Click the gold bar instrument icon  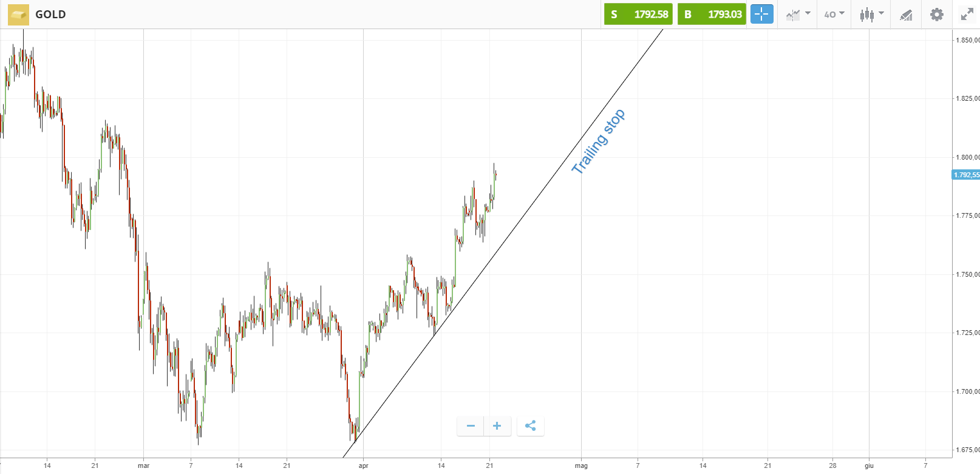pos(18,14)
